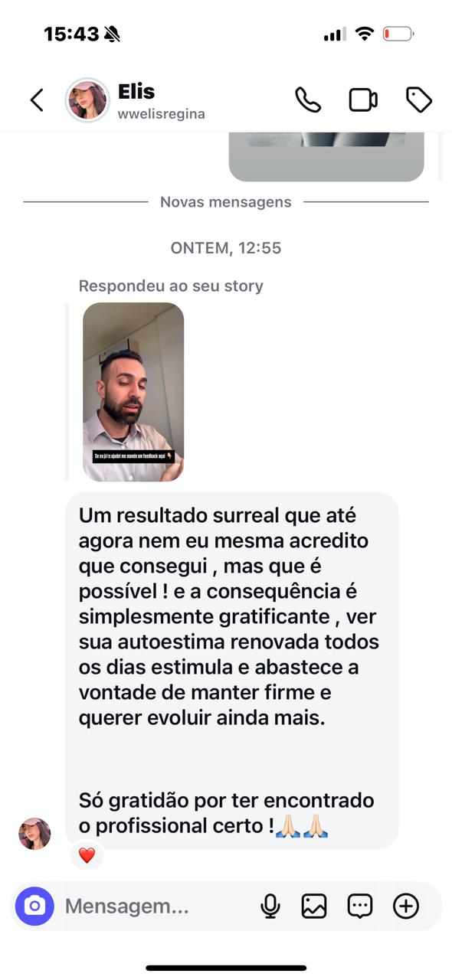Tap the battery indicator in status bar

coord(398,34)
